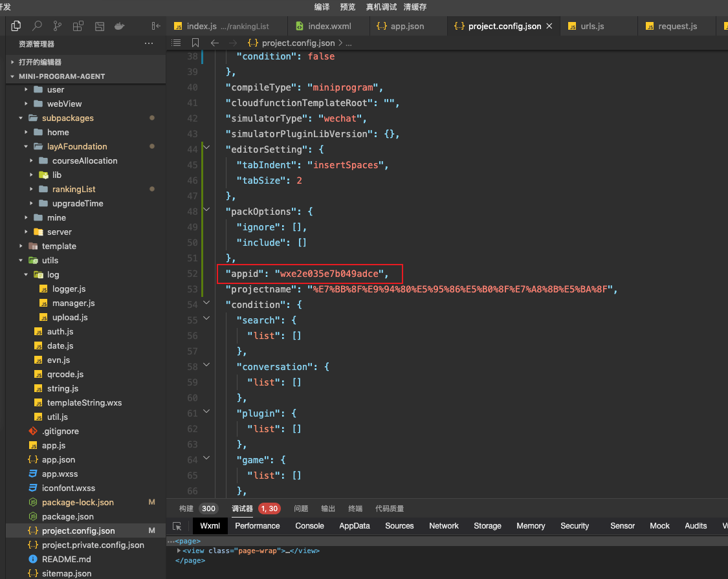The width and height of the screenshot is (728, 579).
Task: Click the 预览 preview button
Action: [347, 6]
